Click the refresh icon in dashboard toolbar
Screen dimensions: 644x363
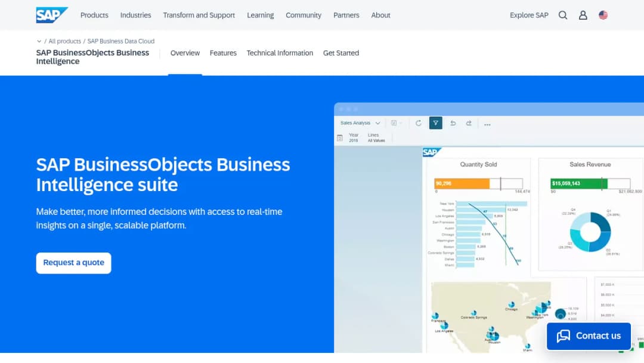click(419, 123)
